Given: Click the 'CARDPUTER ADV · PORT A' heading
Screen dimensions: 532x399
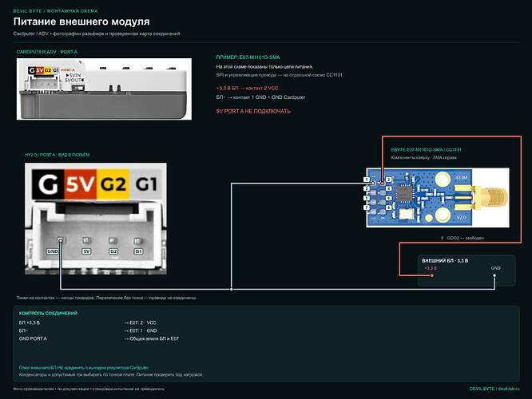Looking at the screenshot, I should pyautogui.click(x=47, y=52).
